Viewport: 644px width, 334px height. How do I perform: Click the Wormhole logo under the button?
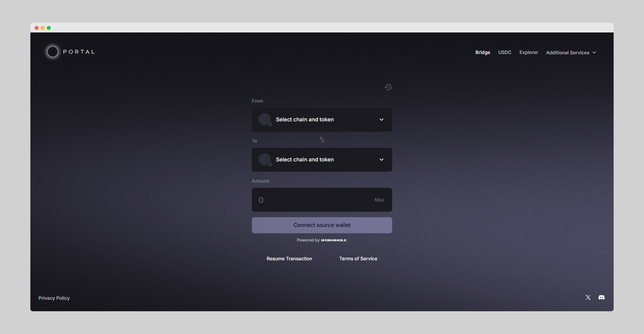point(334,240)
